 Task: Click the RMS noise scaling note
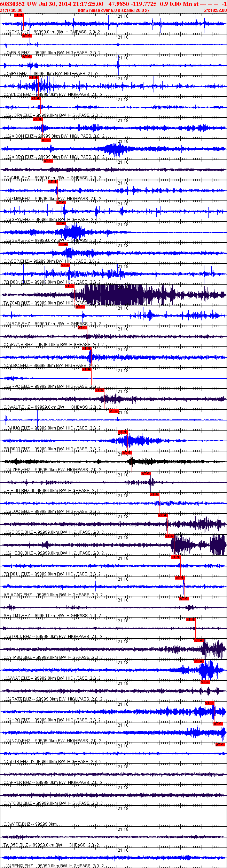pos(113,10)
